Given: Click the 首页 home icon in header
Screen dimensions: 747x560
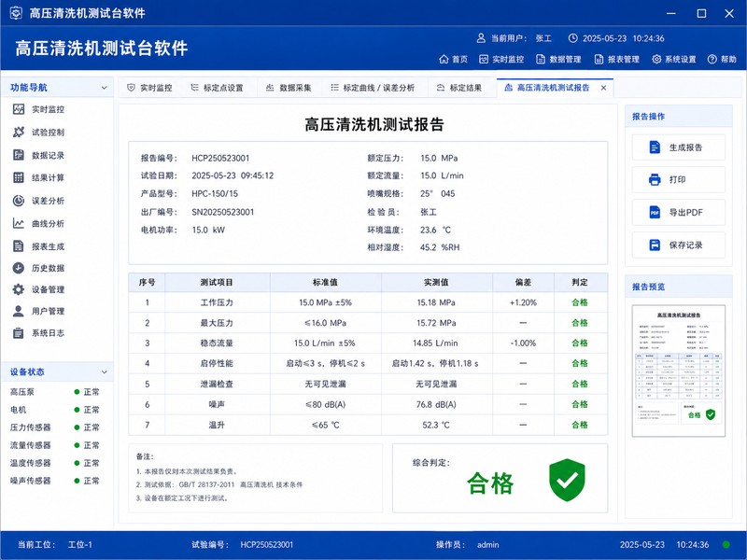Looking at the screenshot, I should 444,59.
